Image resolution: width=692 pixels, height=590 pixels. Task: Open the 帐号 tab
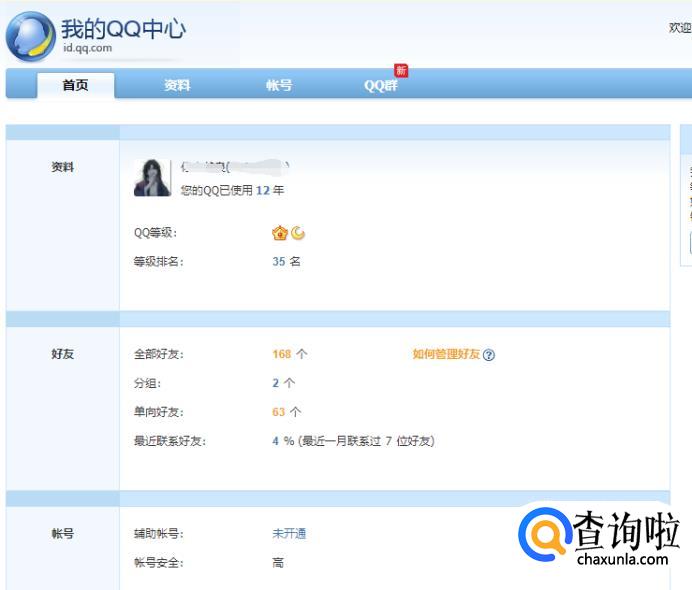point(279,85)
